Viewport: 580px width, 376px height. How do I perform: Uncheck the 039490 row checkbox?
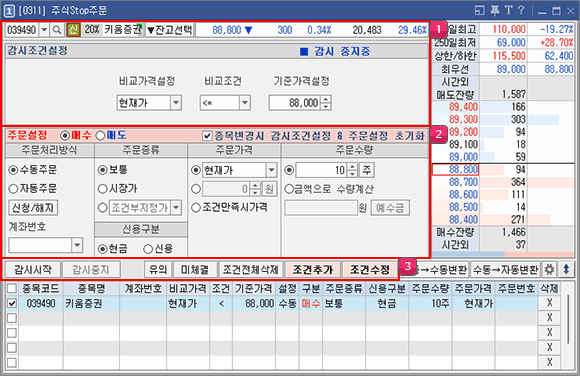(x=12, y=303)
